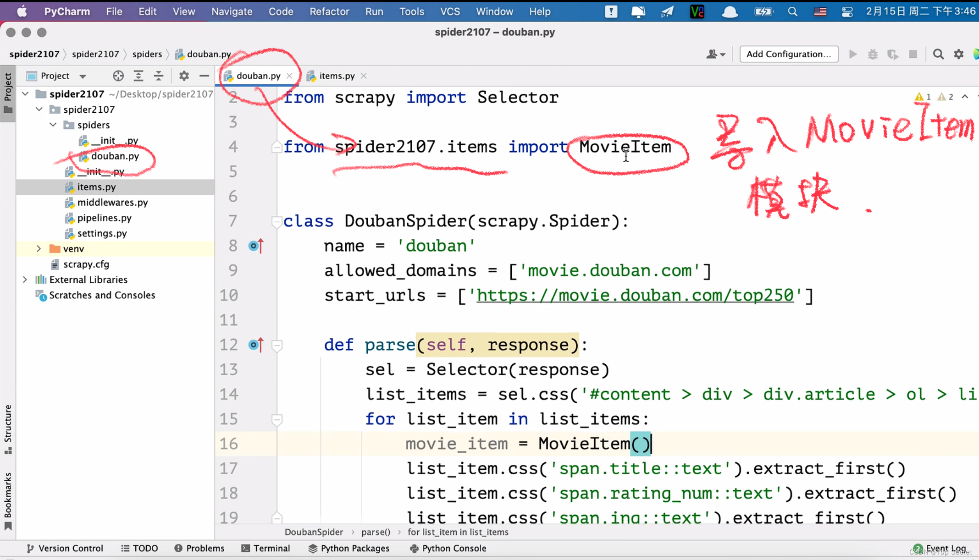Click the collapse all icon in Project panel

pyautogui.click(x=159, y=76)
